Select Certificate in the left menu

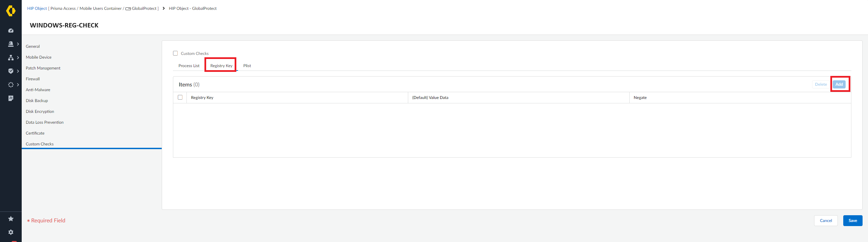pyautogui.click(x=35, y=133)
